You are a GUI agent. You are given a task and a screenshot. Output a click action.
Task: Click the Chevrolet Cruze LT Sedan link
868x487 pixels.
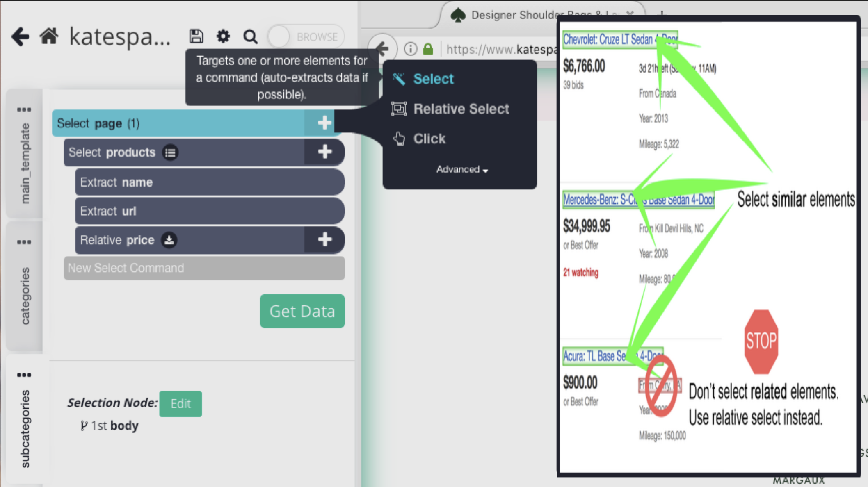coord(620,40)
